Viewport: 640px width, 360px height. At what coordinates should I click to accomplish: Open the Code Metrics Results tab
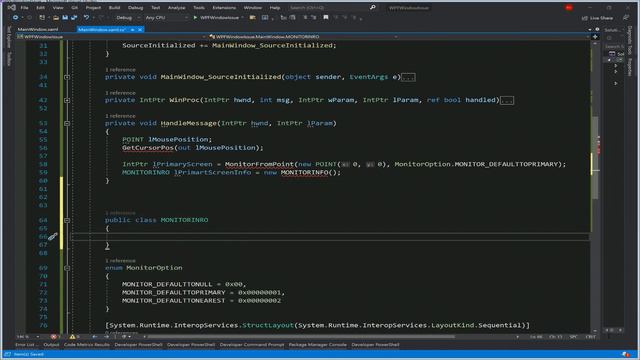87,345
